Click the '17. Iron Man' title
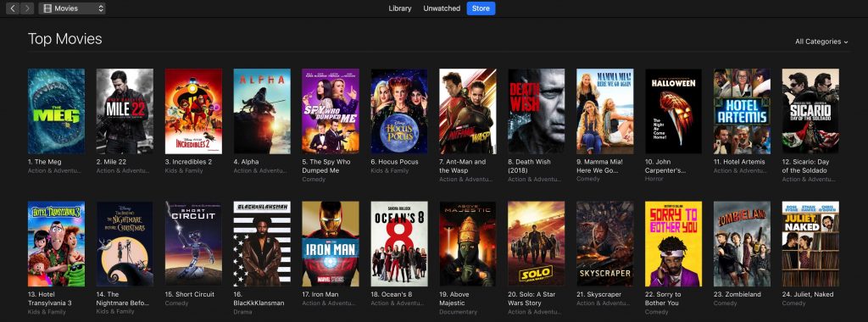 [320, 295]
